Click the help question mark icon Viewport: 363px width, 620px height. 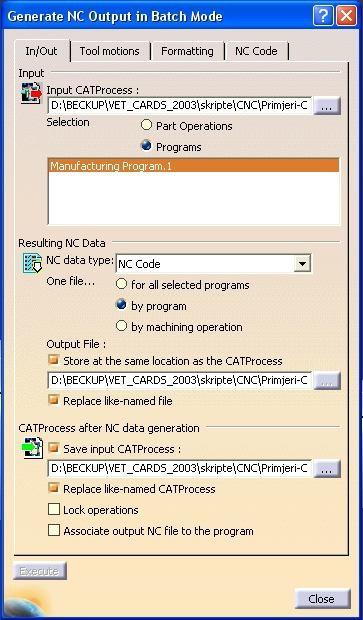pyautogui.click(x=323, y=17)
